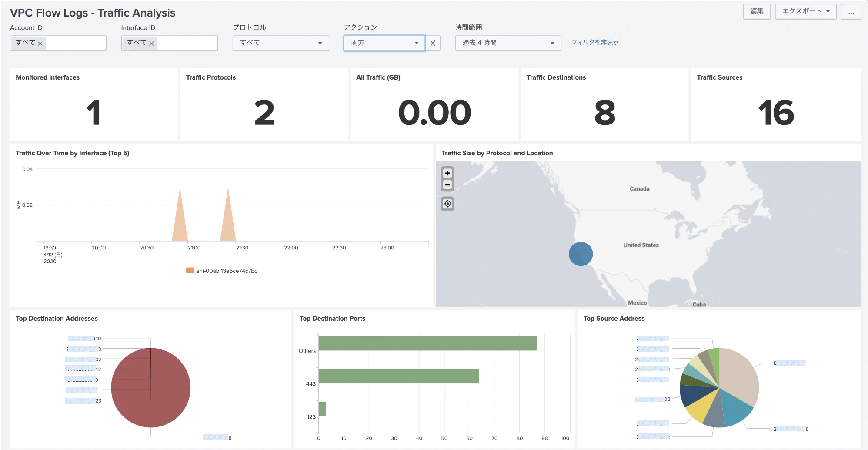Zoom in on the traffic map
Image resolution: width=868 pixels, height=450 pixels.
pos(447,173)
